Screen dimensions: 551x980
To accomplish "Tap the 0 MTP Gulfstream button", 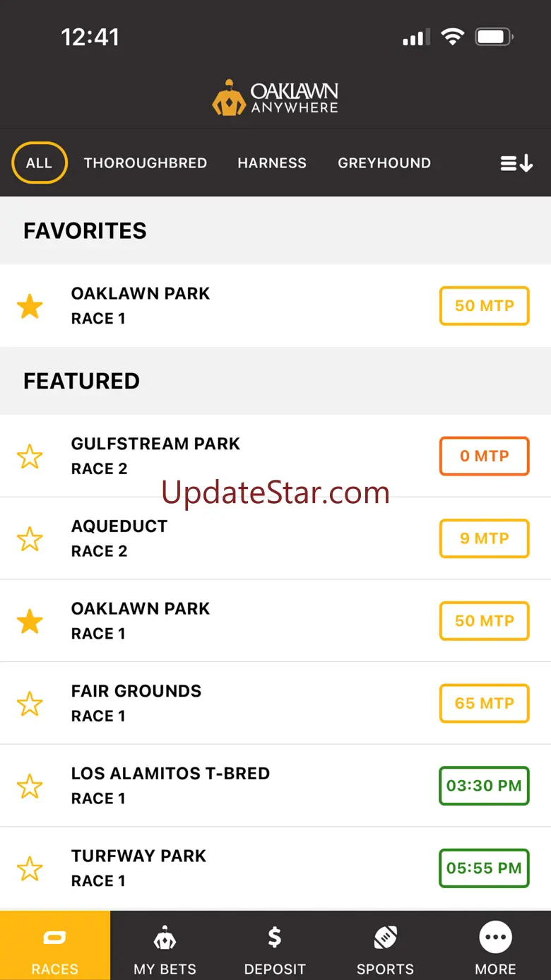I will [484, 456].
